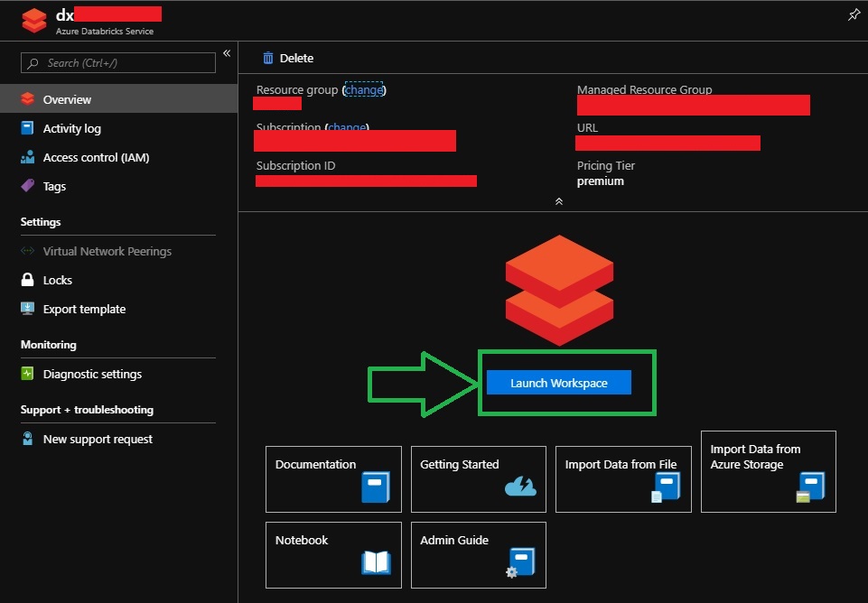Open Diagnostic settings under Monitoring
Screen dimensions: 868x603
point(91,374)
